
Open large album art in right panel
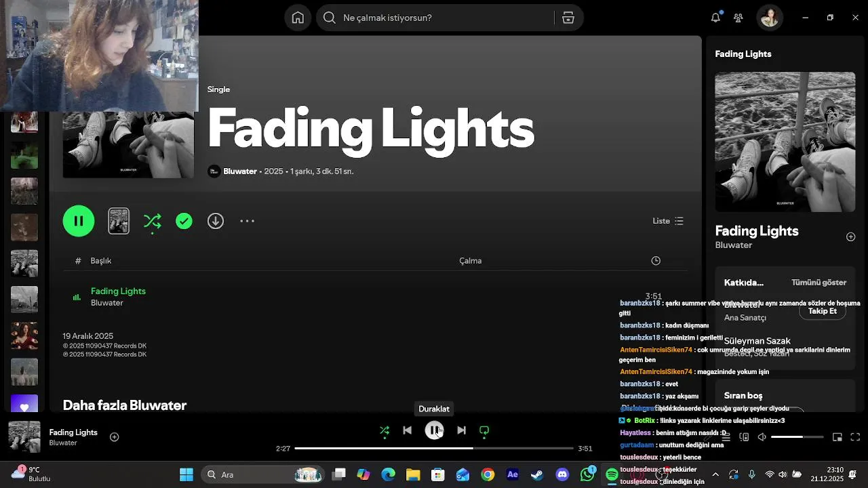tap(785, 142)
